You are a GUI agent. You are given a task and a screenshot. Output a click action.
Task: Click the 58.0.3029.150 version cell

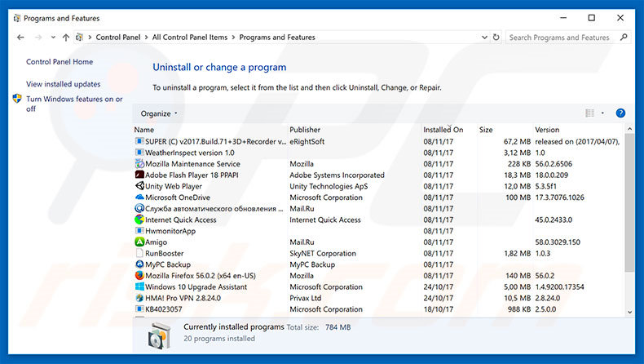click(558, 242)
